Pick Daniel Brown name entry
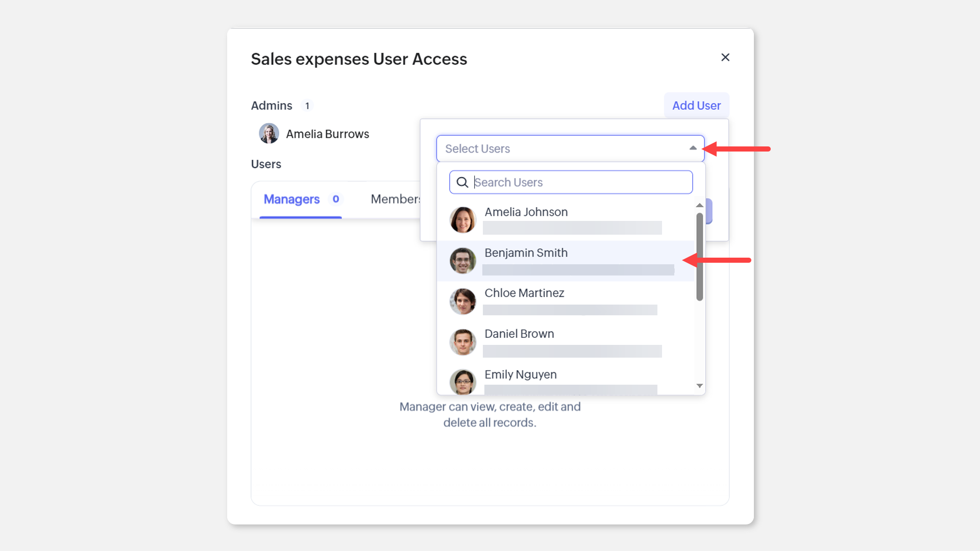 (519, 334)
